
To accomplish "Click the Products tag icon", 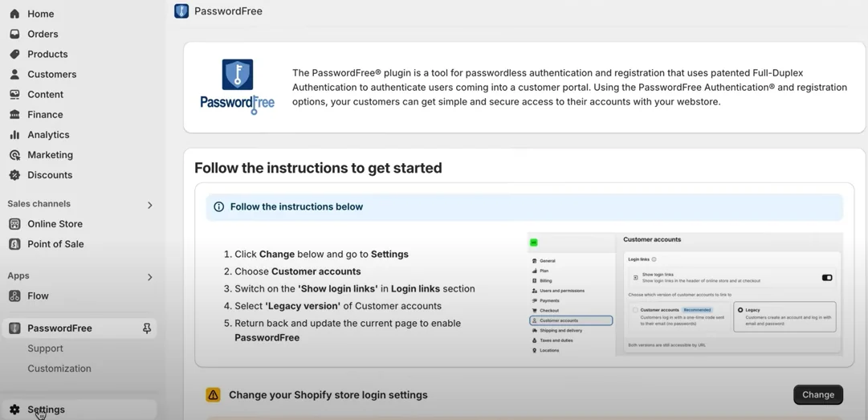I will (15, 55).
